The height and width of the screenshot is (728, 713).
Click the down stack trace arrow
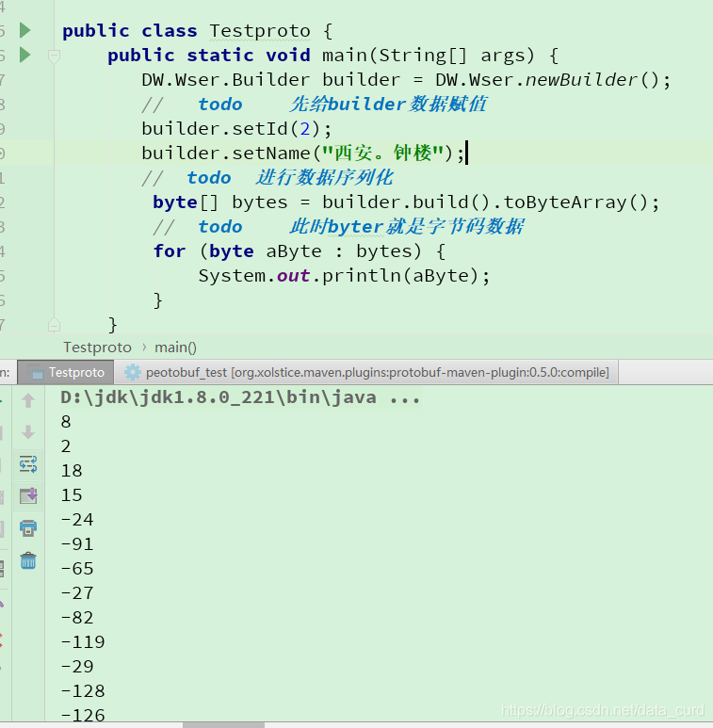pyautogui.click(x=28, y=432)
